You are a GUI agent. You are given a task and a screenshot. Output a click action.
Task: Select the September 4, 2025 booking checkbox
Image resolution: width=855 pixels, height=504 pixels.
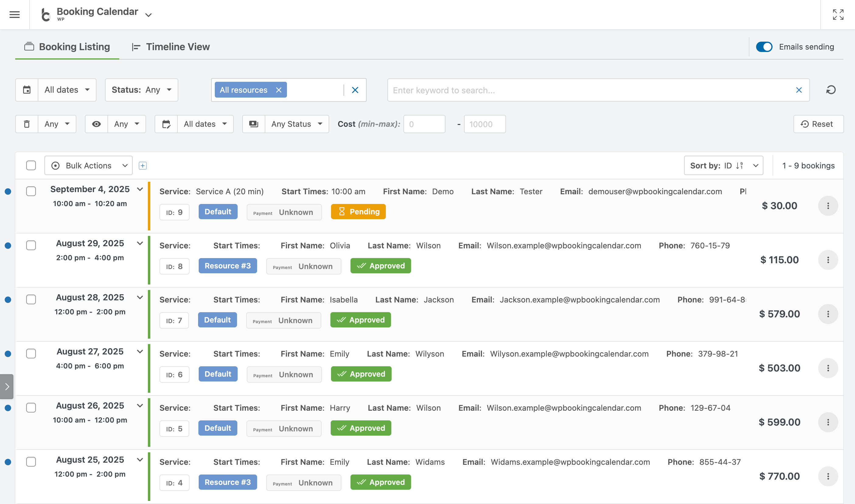coord(31,191)
